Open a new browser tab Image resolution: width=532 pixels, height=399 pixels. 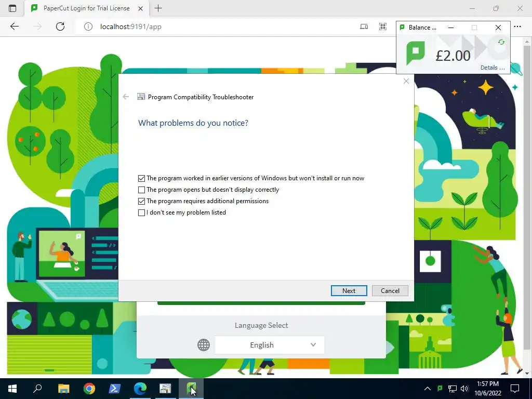pyautogui.click(x=158, y=8)
